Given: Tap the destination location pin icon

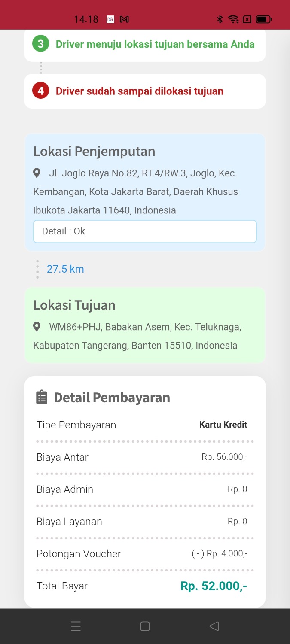Looking at the screenshot, I should (x=37, y=327).
